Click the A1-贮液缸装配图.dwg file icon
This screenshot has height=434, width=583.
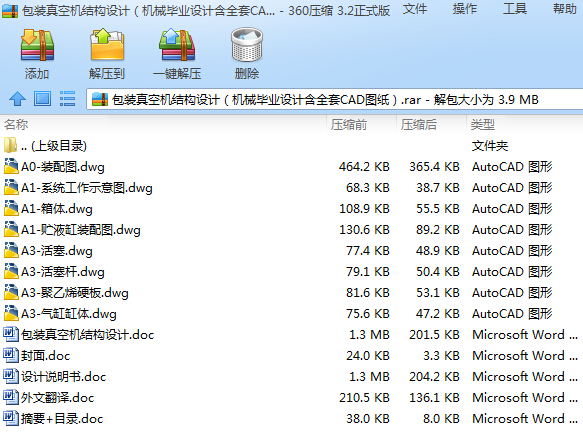pyautogui.click(x=11, y=229)
